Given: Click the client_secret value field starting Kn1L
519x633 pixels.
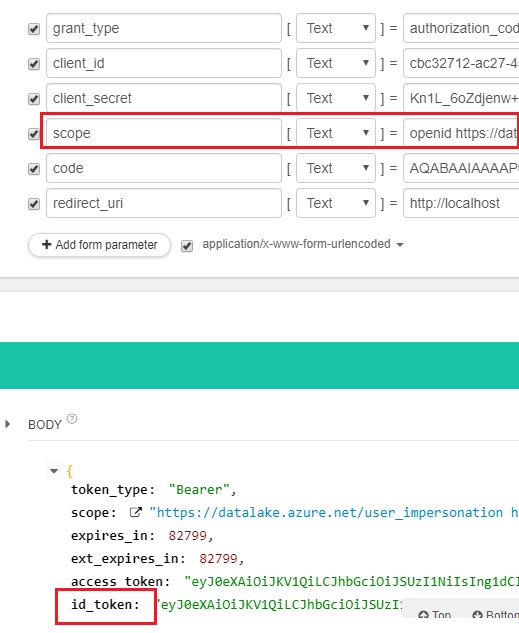Looking at the screenshot, I should 461,98.
